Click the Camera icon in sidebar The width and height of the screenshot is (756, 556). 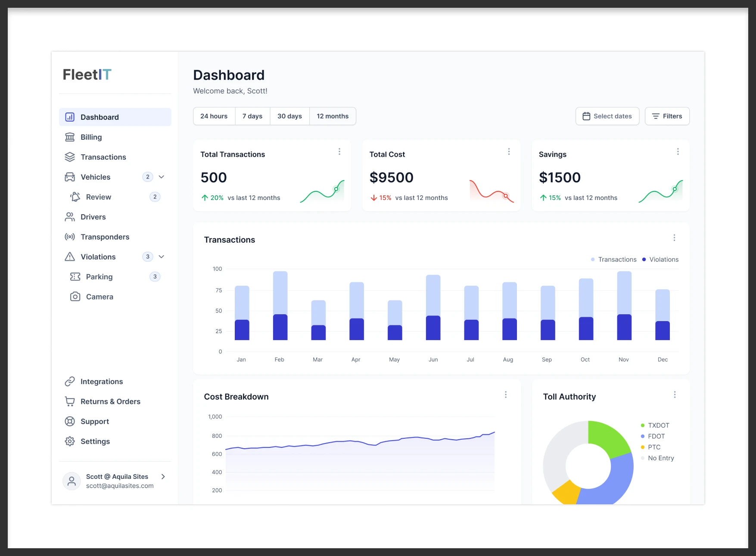75,297
